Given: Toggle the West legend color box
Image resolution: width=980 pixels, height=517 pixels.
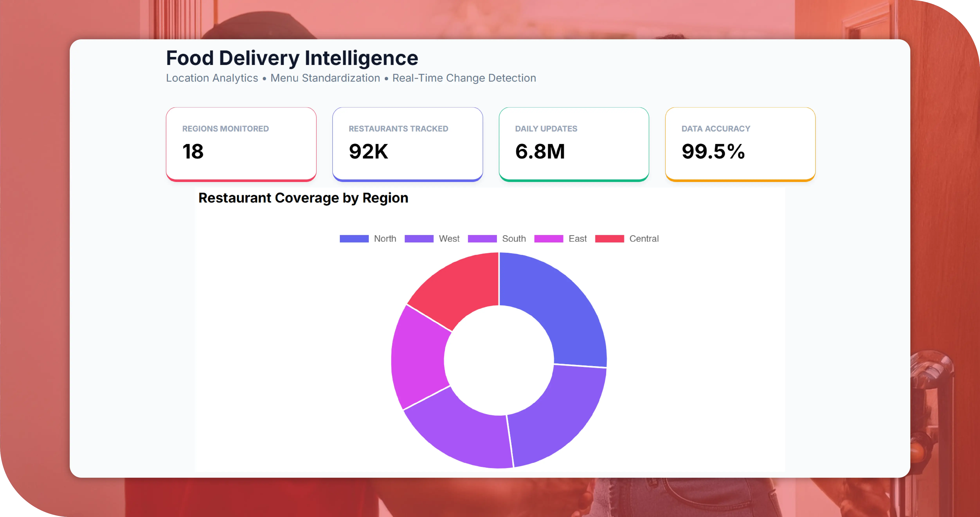Looking at the screenshot, I should point(419,239).
